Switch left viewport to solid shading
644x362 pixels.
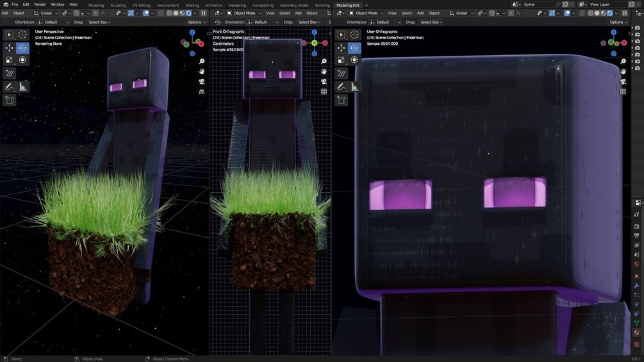(176, 13)
